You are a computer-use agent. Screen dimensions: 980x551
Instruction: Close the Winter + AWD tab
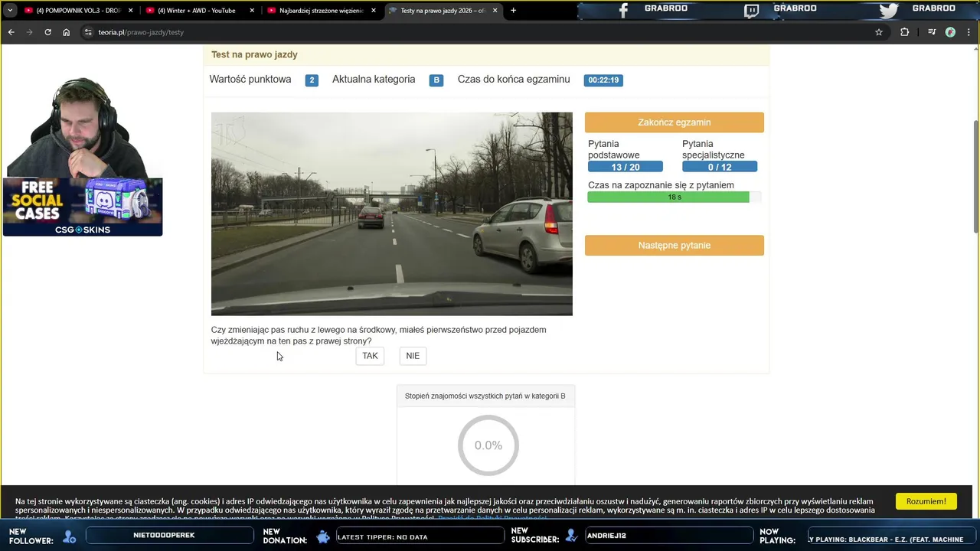252,11
